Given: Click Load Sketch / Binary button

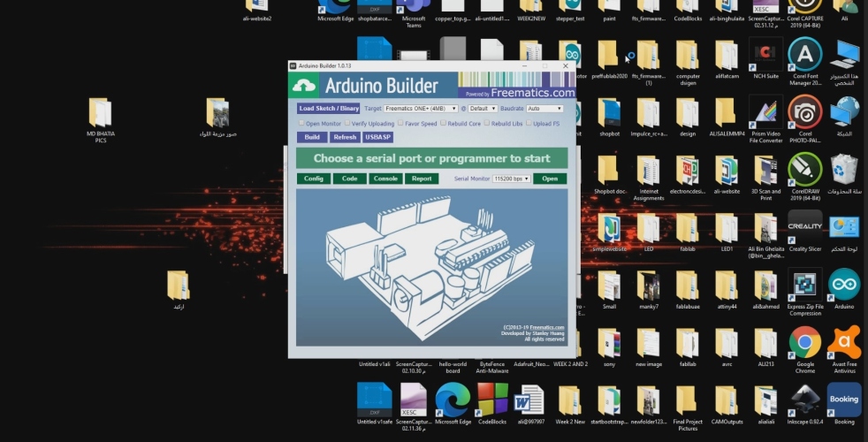Looking at the screenshot, I should coord(328,109).
